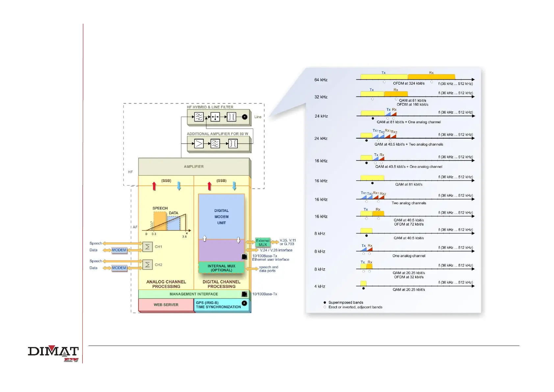554x392 pixels.
Task: Click 'QAM at 40.5 kbit/s + One analog channel'
Action: pyautogui.click(x=409, y=167)
